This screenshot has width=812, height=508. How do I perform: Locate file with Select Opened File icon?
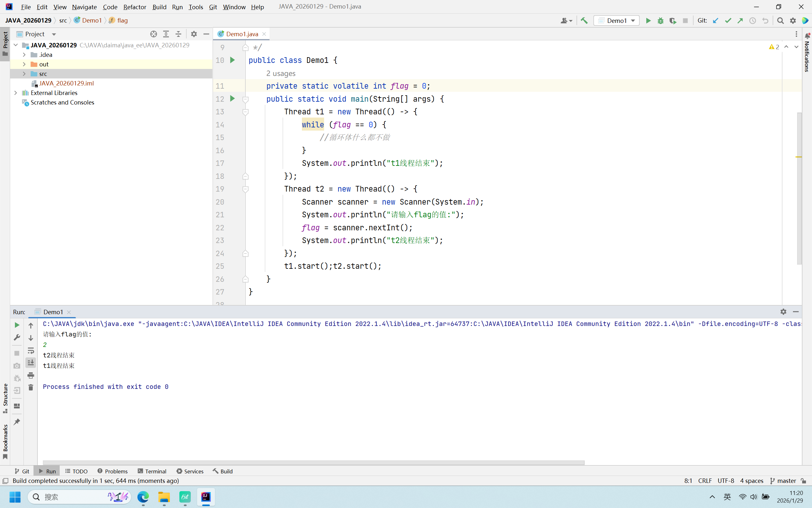(x=153, y=34)
